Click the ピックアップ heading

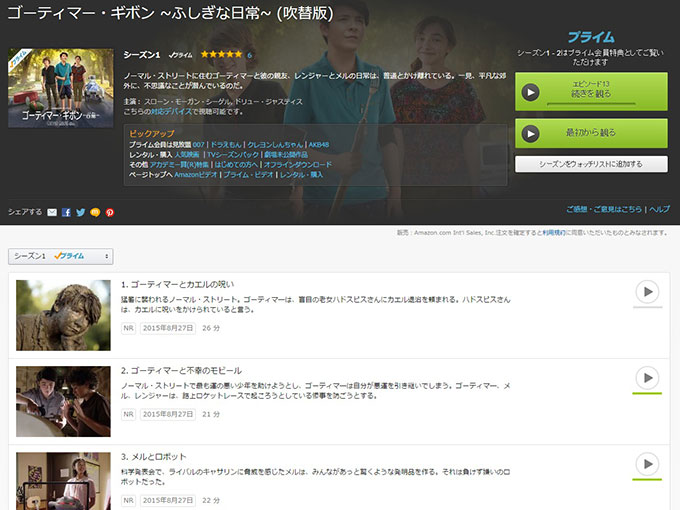coord(152,134)
